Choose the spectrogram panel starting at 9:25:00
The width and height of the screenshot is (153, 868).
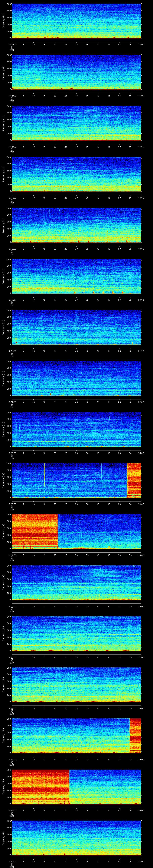pos(76,583)
